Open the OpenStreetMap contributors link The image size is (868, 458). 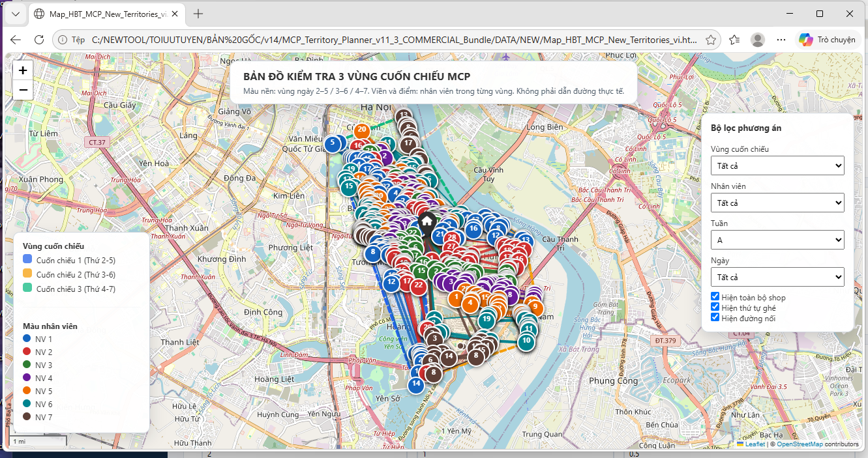pyautogui.click(x=800, y=444)
